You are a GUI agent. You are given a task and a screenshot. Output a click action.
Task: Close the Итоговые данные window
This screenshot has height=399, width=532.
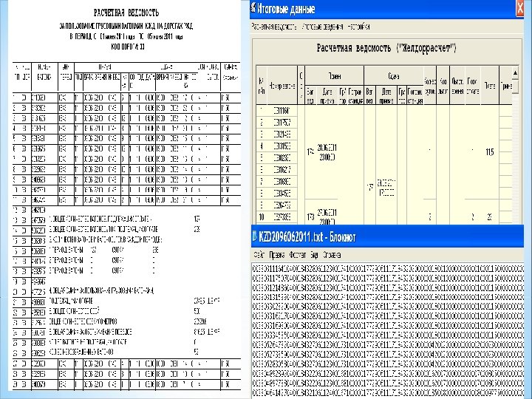pyautogui.click(x=520, y=9)
